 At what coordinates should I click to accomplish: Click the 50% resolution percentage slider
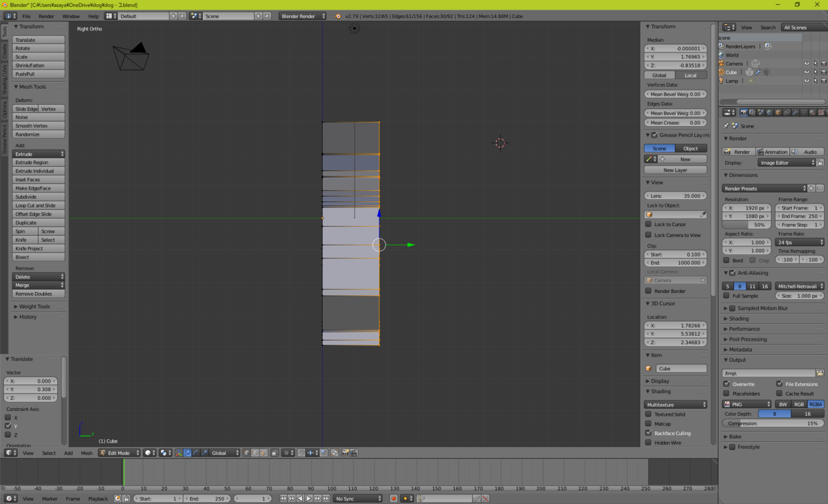746,225
